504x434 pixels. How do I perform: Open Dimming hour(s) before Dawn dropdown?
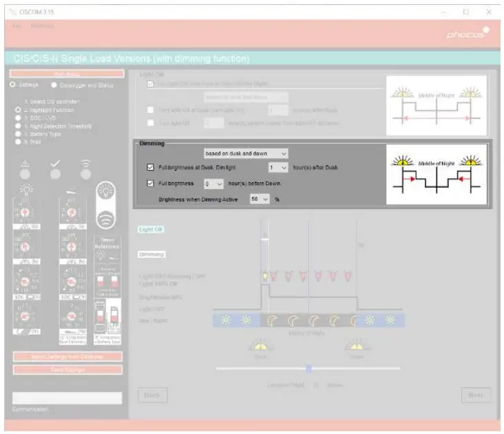213,184
